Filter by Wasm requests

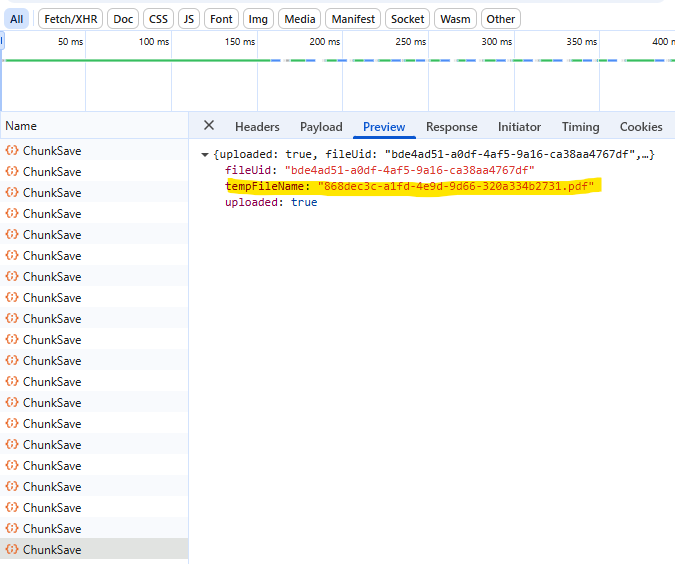point(455,19)
